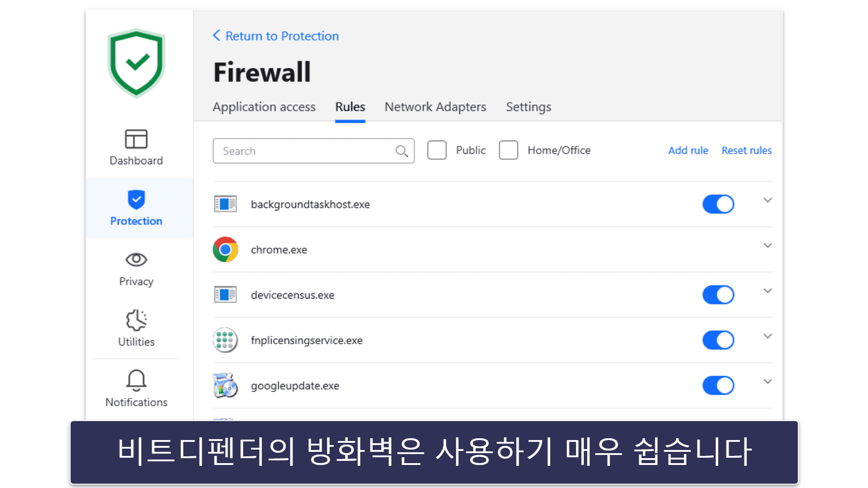868x488 pixels.
Task: Click the back arrow beside Return to Protection
Action: coord(217,35)
